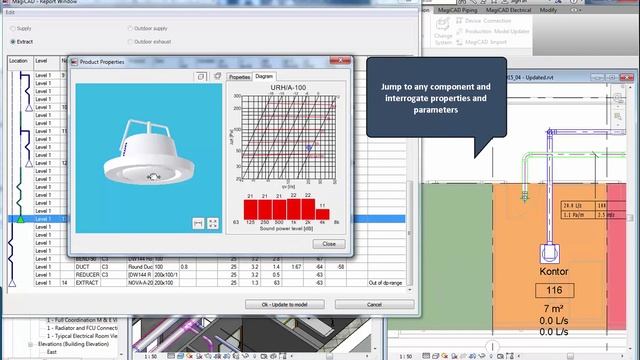The height and width of the screenshot is (360, 640).
Task: Select the Outdoor exhaust radio button
Action: [130, 42]
